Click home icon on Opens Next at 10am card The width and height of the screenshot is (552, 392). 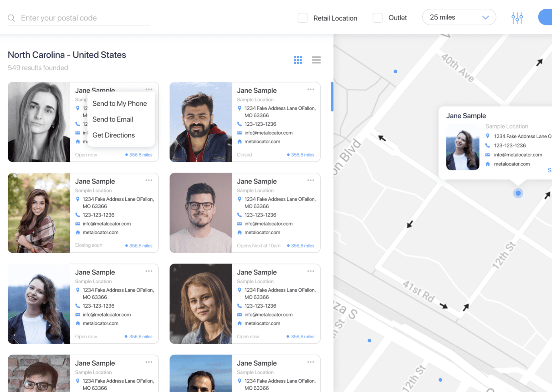(239, 232)
